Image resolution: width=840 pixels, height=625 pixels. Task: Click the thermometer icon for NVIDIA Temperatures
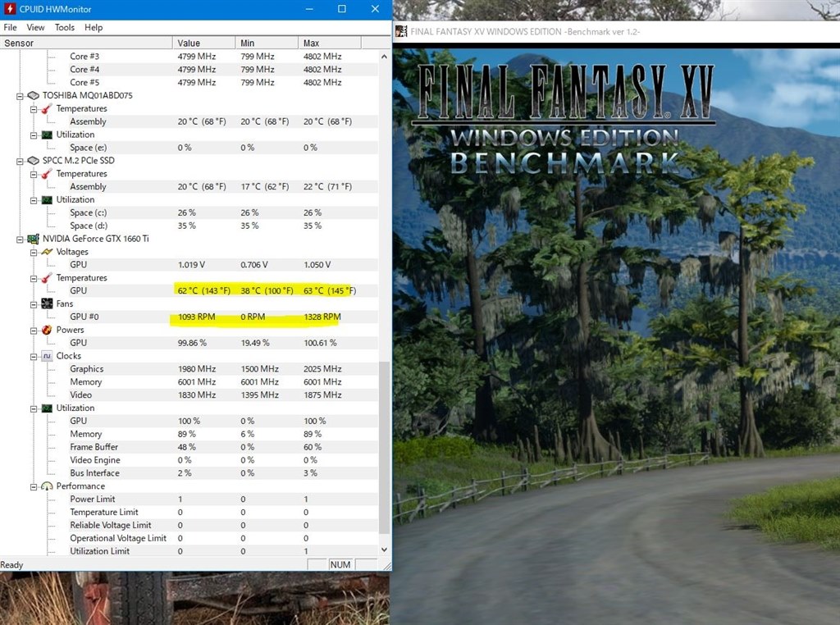47,277
